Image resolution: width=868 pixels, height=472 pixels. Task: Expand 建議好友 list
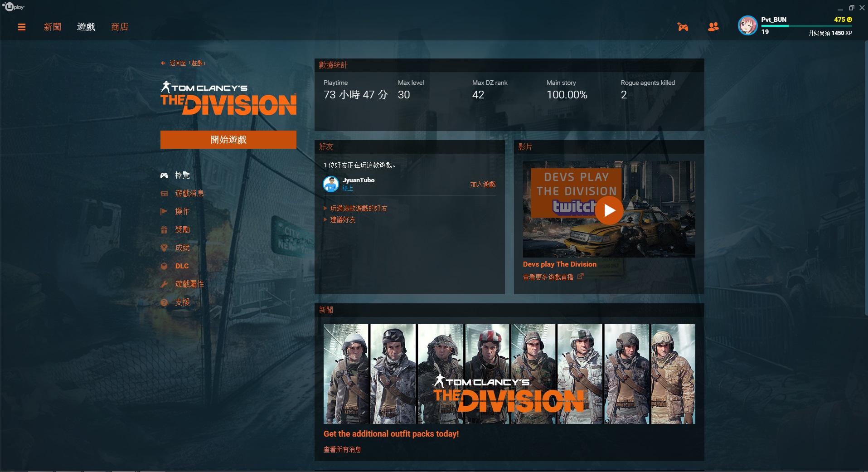pyautogui.click(x=339, y=220)
